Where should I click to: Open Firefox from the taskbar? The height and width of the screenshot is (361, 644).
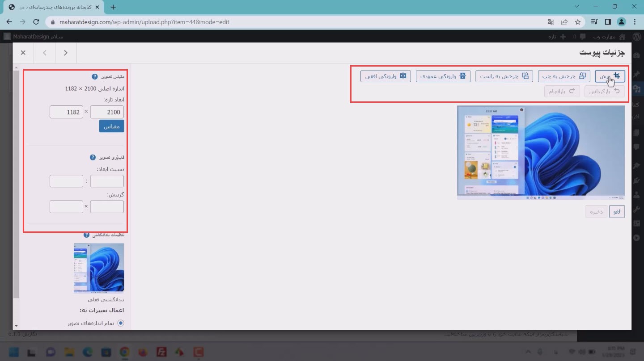tap(143, 353)
